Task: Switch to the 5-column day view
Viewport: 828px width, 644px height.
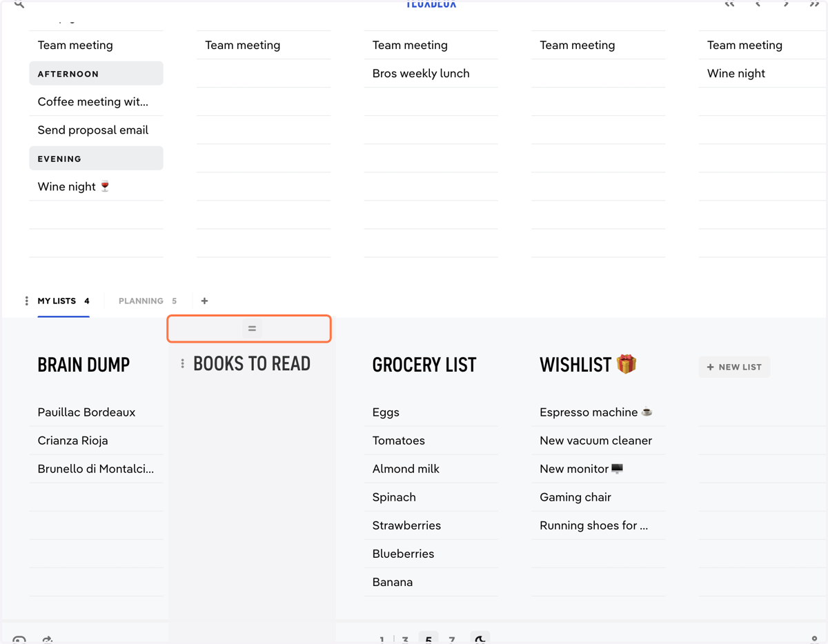Action: [x=428, y=639]
